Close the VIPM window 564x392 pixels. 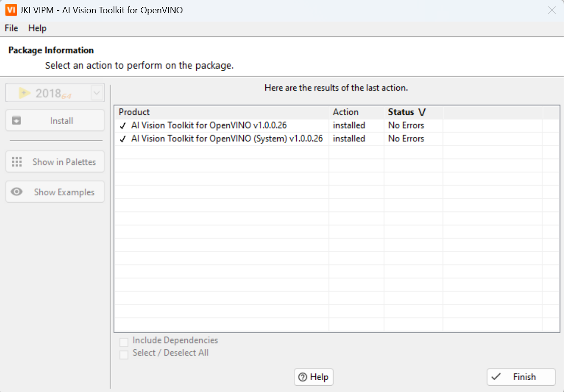click(x=552, y=10)
